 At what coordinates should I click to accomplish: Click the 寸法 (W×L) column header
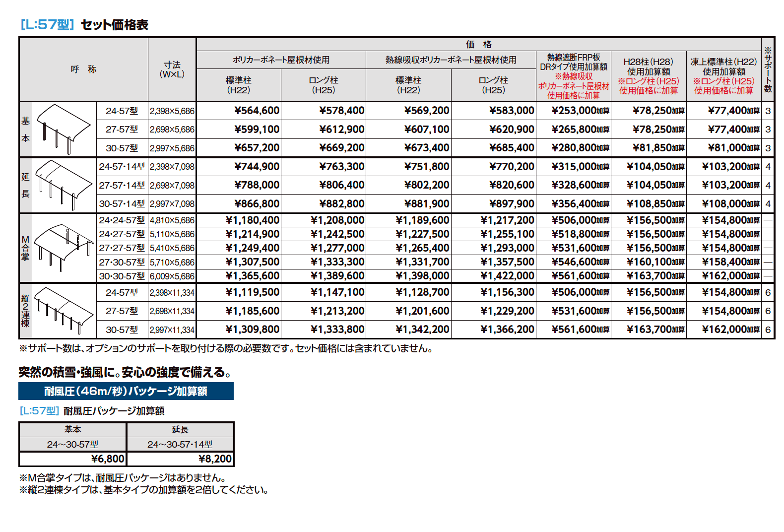172,69
